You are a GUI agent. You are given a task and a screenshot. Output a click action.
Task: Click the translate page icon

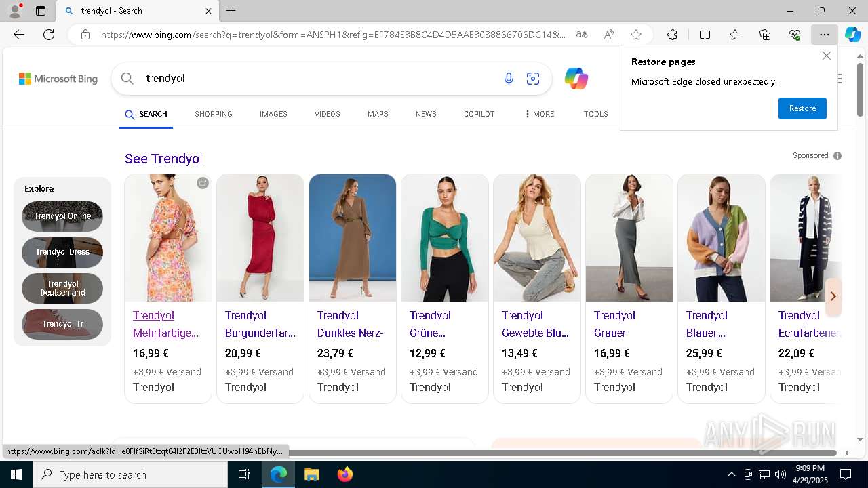(x=582, y=35)
